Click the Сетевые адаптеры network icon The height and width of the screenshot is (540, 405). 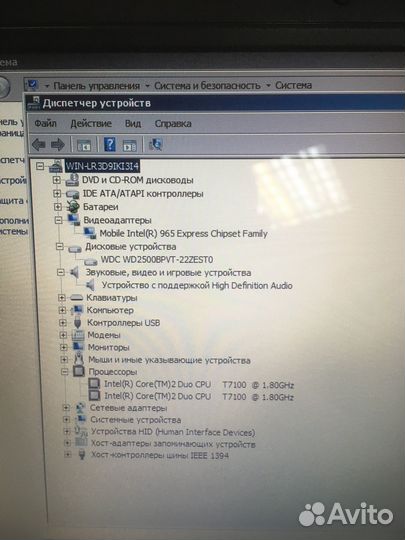(80, 408)
